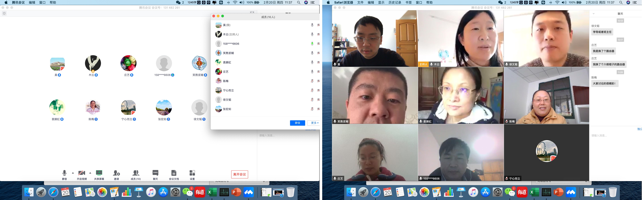Open Keynote in the right screen's dock
The width and height of the screenshot is (644, 200).
point(461,192)
